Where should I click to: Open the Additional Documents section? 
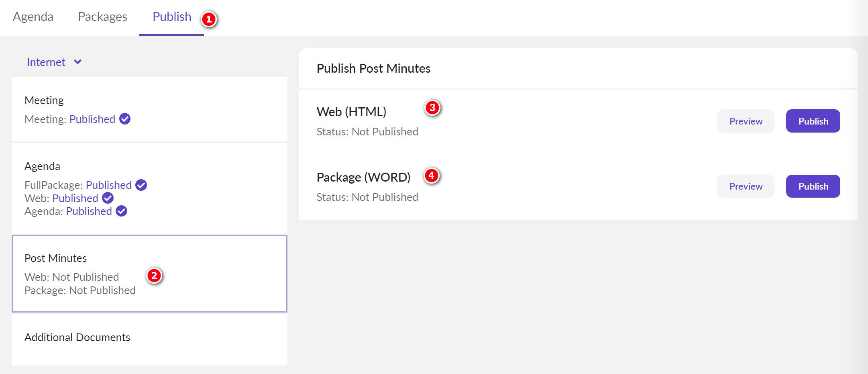tap(77, 337)
